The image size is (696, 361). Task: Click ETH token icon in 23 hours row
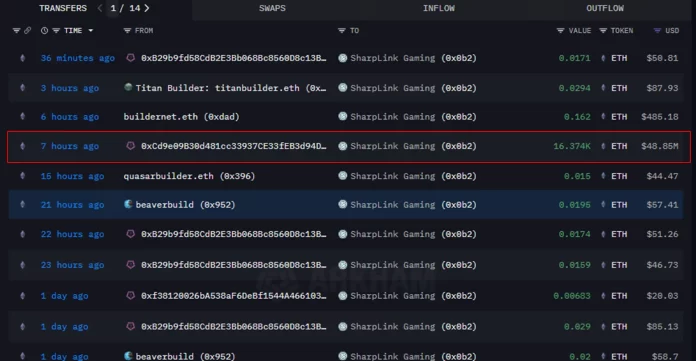[603, 265]
